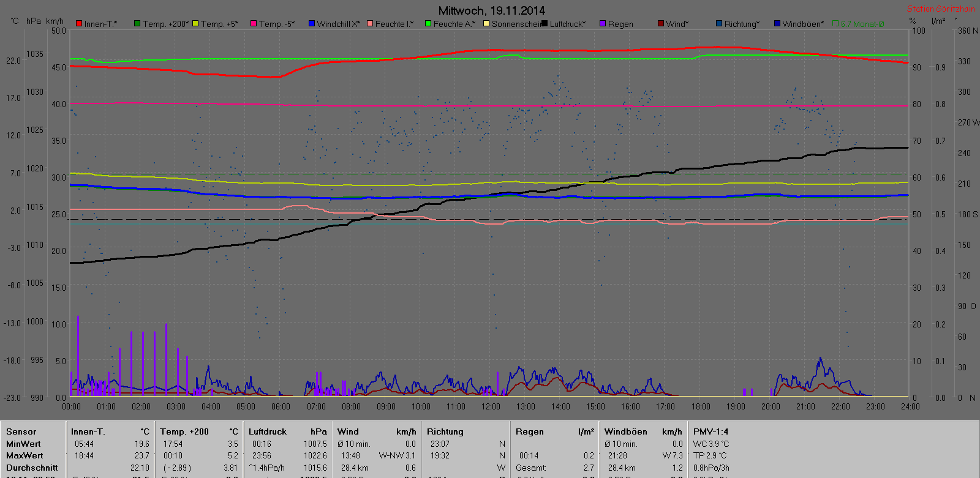The width and height of the screenshot is (980, 478).
Task: Select the Windböen* legend label
Action: pyautogui.click(x=803, y=24)
